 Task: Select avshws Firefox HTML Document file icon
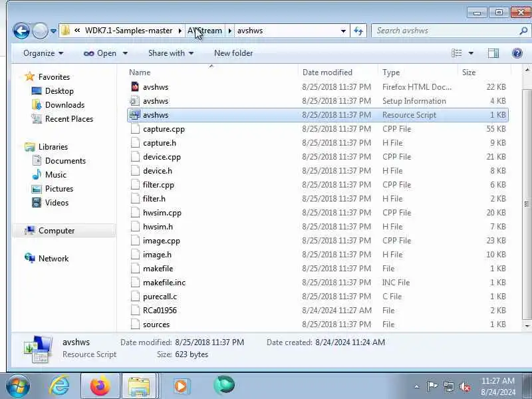(x=135, y=87)
